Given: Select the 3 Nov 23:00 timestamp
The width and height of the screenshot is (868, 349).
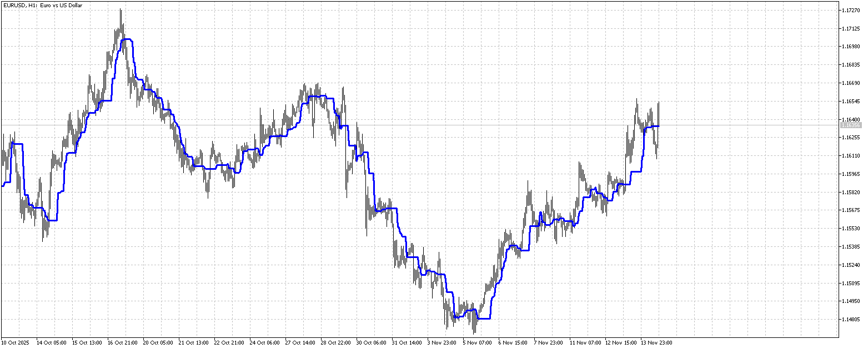Looking at the screenshot, I should point(443,343).
